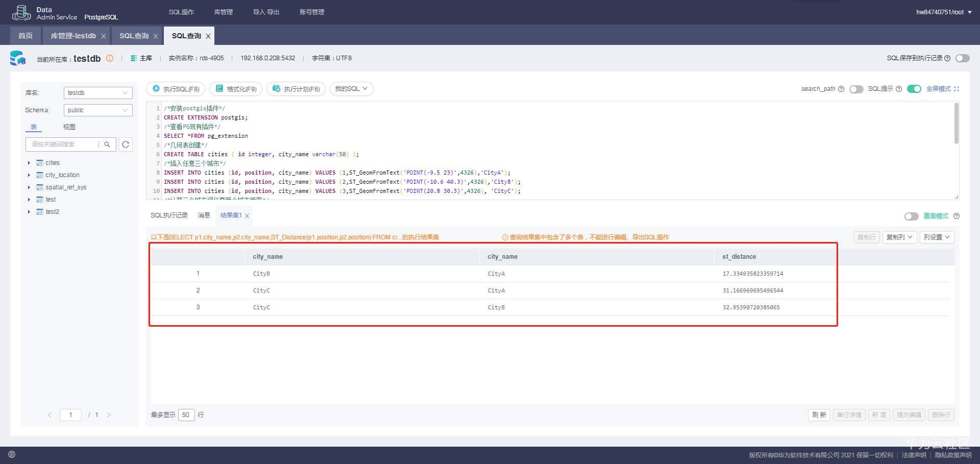This screenshot has width=980, height=464.
Task: Click the help icon beside SQL保存到执行记录
Action: click(947, 58)
